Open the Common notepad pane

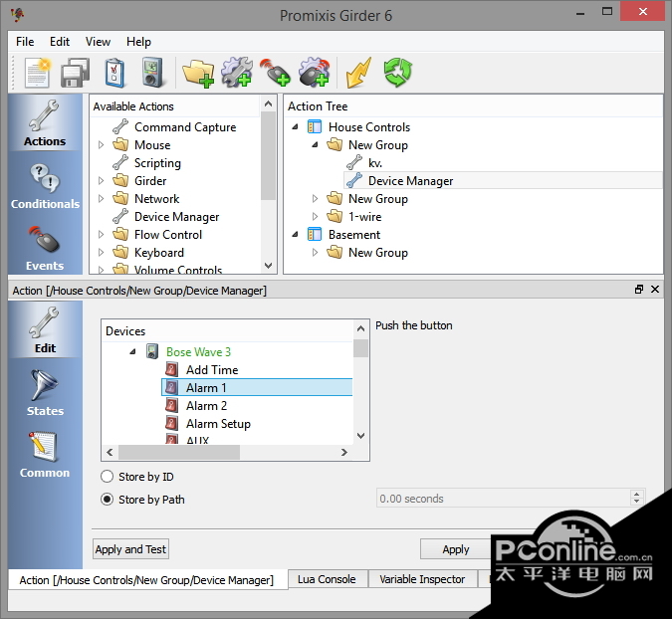pyautogui.click(x=45, y=454)
